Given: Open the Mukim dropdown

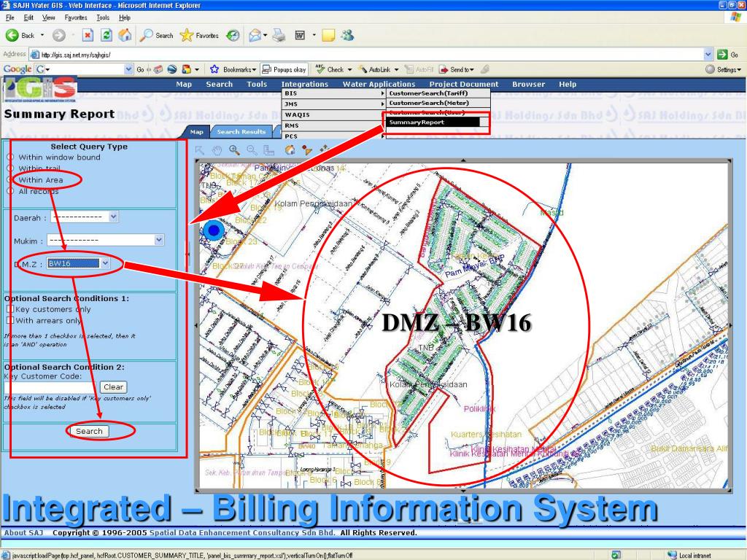Looking at the screenshot, I should 105,240.
